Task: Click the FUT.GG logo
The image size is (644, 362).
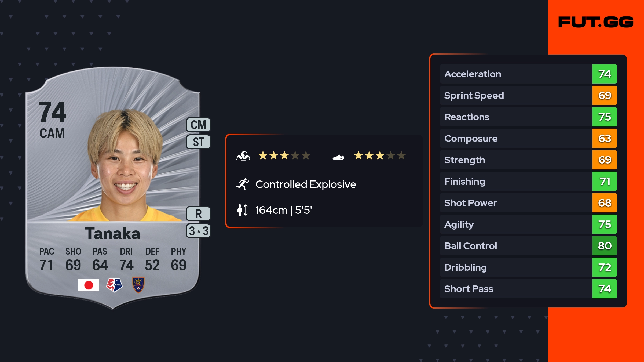Action: pos(596,22)
